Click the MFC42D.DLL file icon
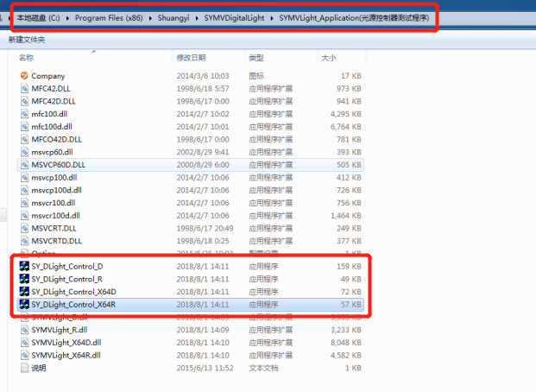536x392 pixels. (x=24, y=101)
